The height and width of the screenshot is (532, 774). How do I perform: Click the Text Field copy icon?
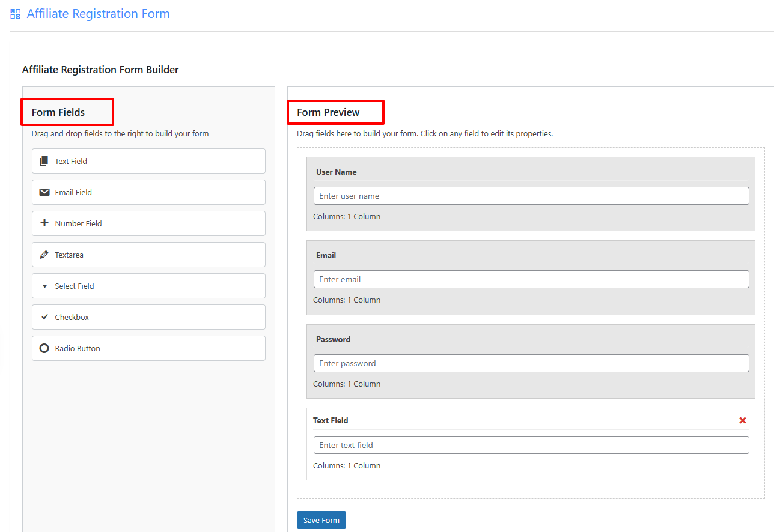(x=44, y=161)
